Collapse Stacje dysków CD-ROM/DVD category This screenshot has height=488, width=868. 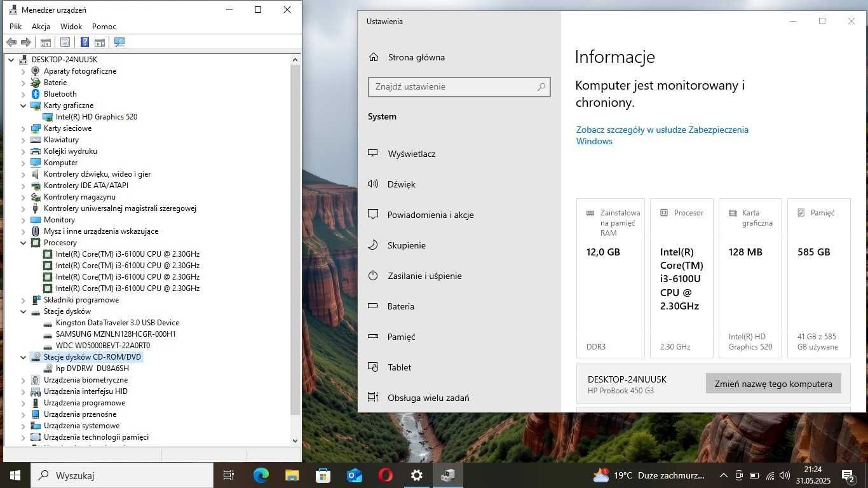24,357
